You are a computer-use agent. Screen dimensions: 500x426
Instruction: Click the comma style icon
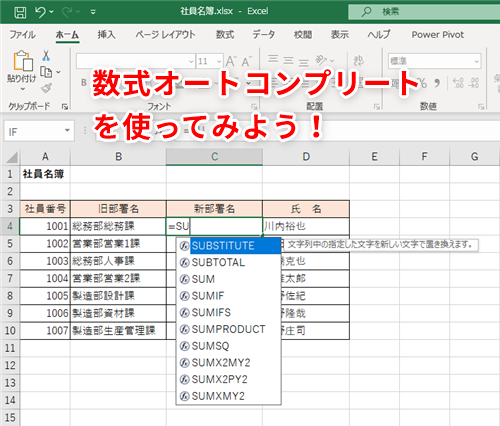pos(437,83)
